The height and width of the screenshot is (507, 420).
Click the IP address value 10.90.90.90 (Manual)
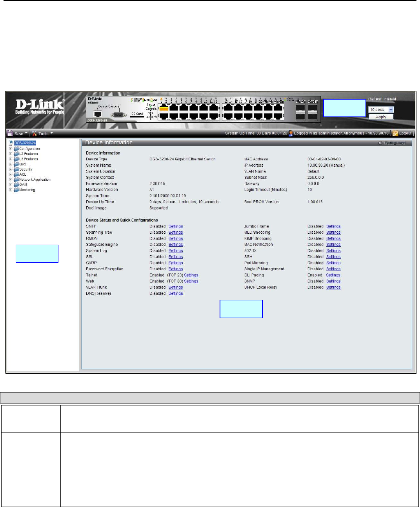click(x=326, y=165)
